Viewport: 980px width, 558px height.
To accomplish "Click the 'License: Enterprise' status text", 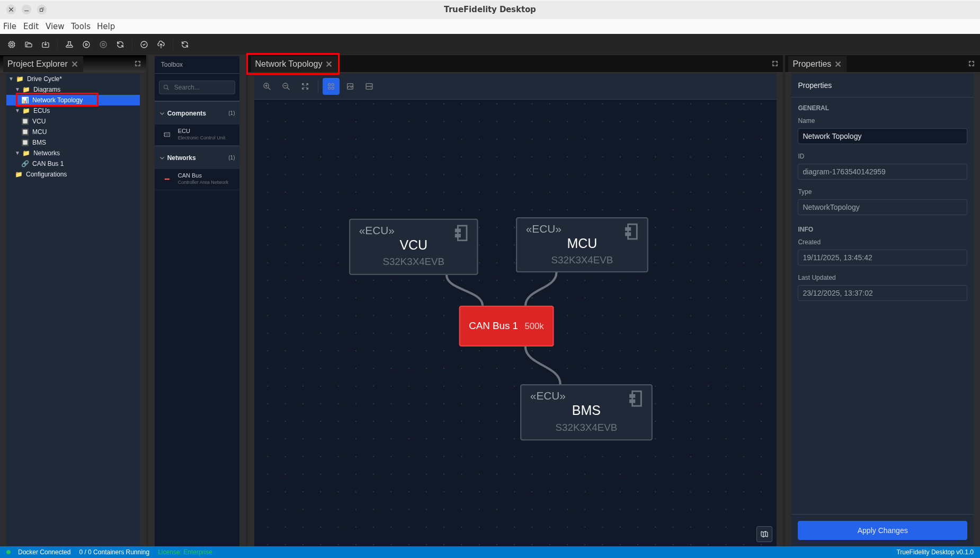I will [x=185, y=552].
